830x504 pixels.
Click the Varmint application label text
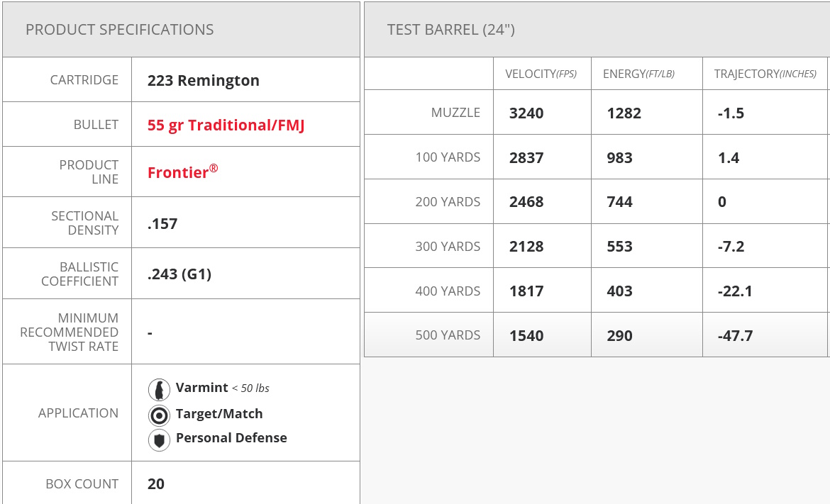(202, 388)
